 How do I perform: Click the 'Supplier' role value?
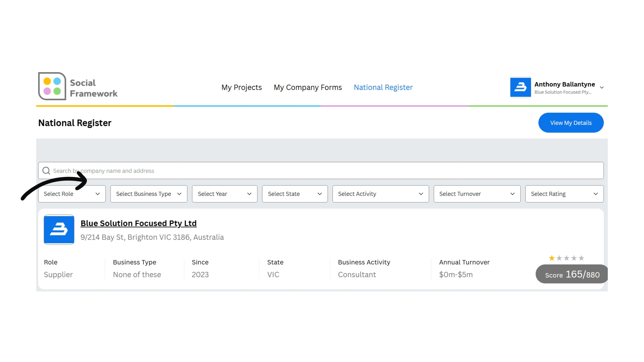[x=58, y=275]
